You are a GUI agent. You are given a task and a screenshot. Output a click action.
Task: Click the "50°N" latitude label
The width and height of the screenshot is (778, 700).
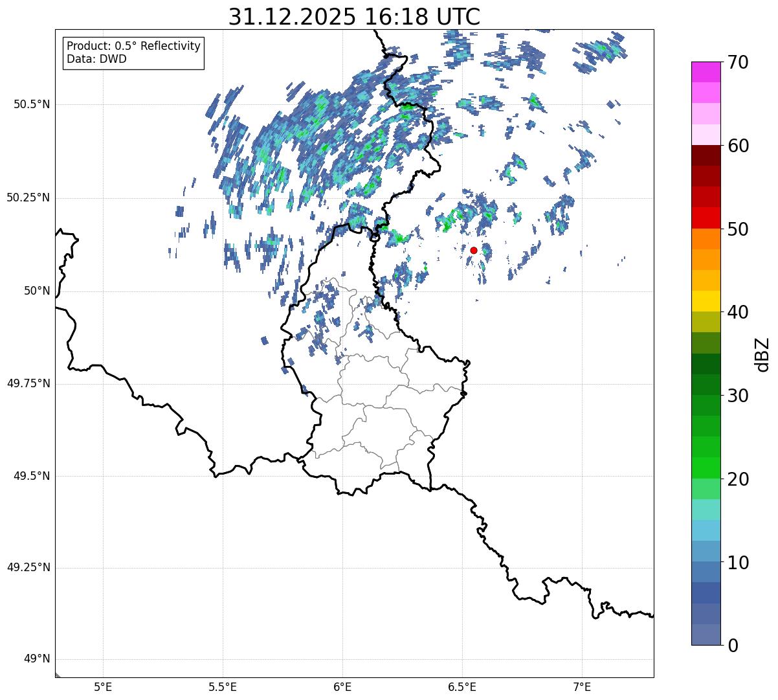[37, 291]
